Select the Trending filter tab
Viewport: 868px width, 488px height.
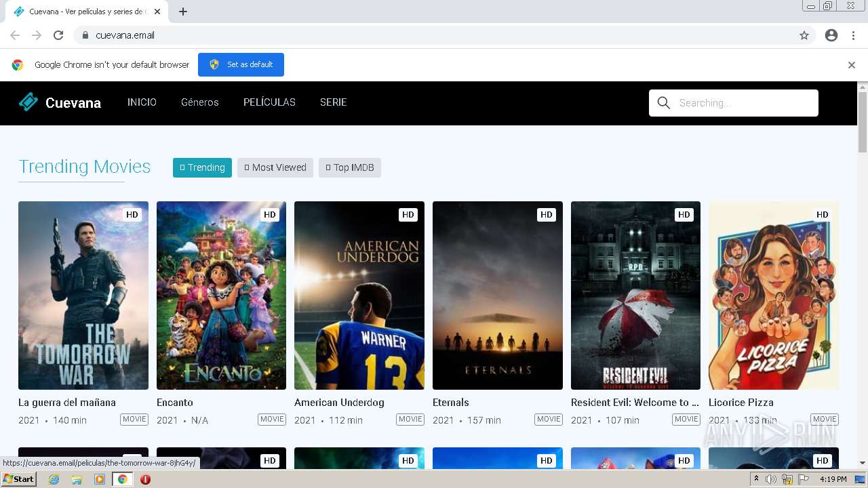[202, 167]
